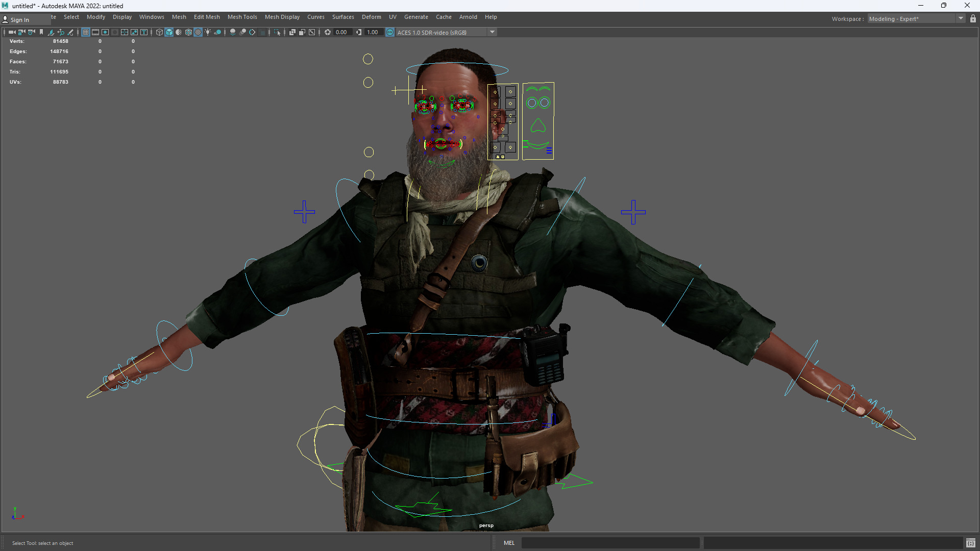The width and height of the screenshot is (980, 551).
Task: Click the persp camera label
Action: (x=486, y=525)
